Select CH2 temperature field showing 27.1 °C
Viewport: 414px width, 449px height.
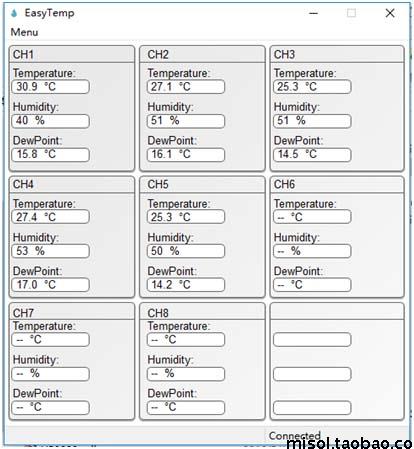pyautogui.click(x=186, y=87)
